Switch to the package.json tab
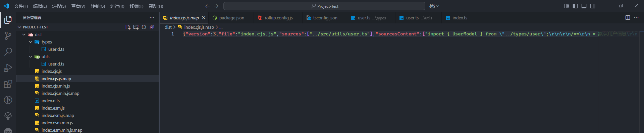Viewport: 644px width, 133px height. [x=229, y=18]
